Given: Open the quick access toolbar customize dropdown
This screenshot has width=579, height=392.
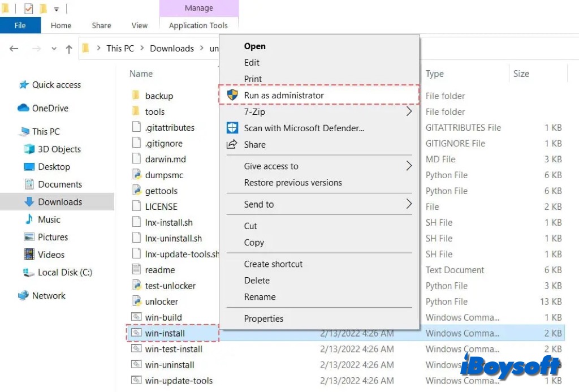Looking at the screenshot, I should [x=57, y=9].
